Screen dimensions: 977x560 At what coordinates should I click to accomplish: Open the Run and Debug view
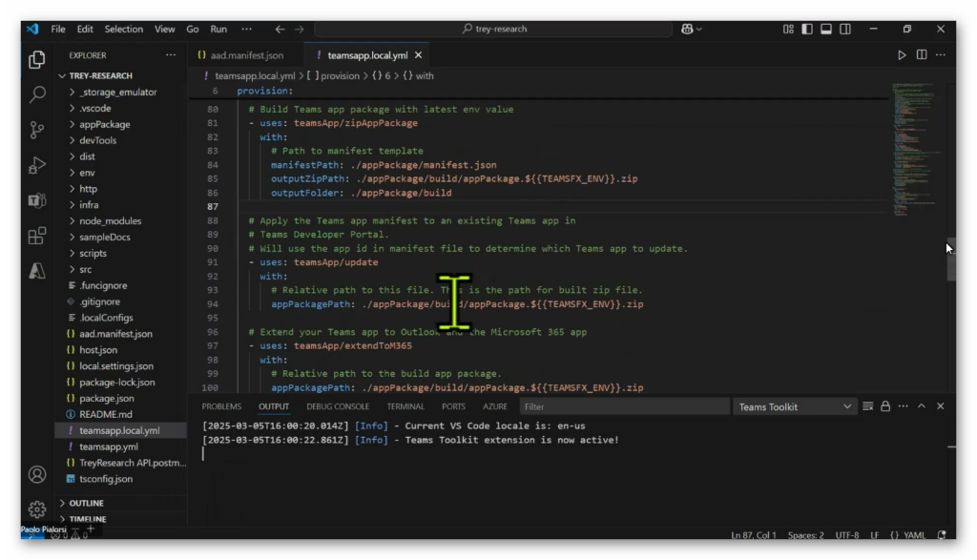[37, 165]
